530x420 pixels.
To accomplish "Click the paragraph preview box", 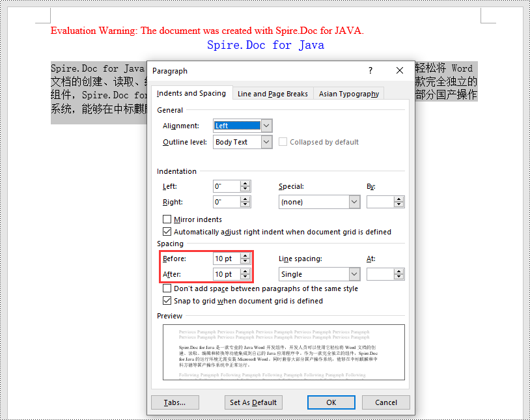I will pos(284,352).
